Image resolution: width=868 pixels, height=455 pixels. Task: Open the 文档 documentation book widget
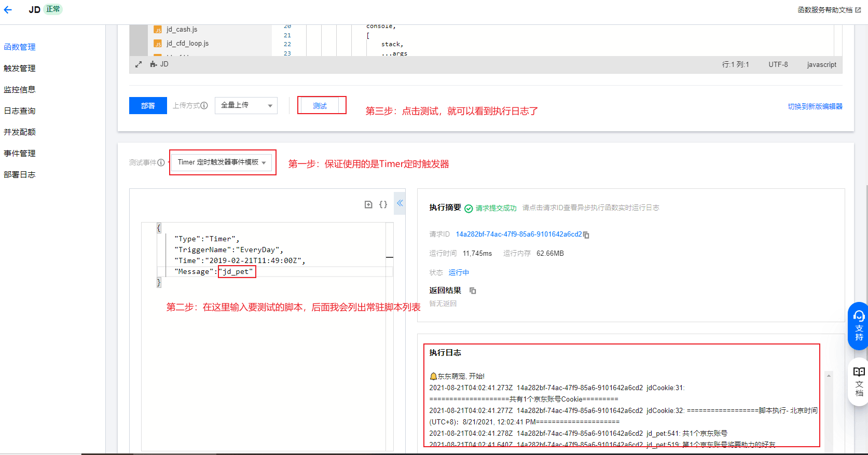click(859, 381)
